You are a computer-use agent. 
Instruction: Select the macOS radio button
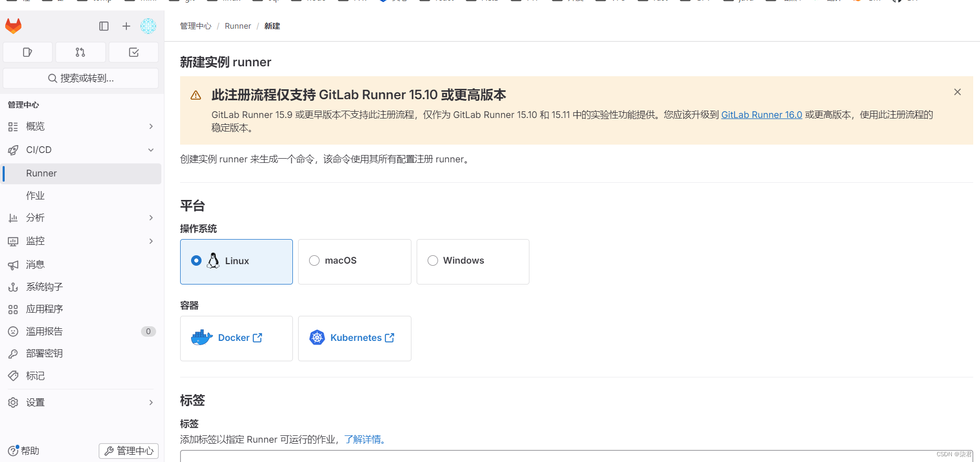314,260
